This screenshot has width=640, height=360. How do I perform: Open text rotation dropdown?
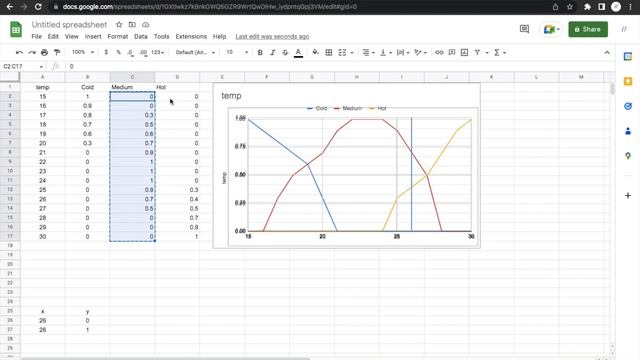pyautogui.click(x=420, y=52)
